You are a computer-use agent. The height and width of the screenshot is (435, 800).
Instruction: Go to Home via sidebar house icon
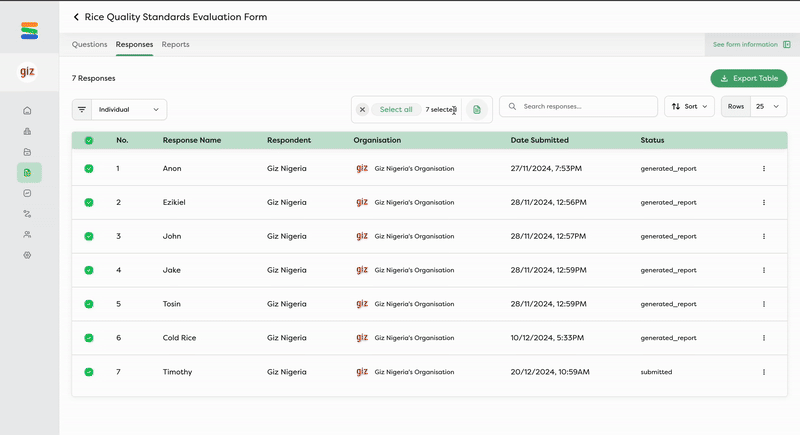[x=27, y=111]
